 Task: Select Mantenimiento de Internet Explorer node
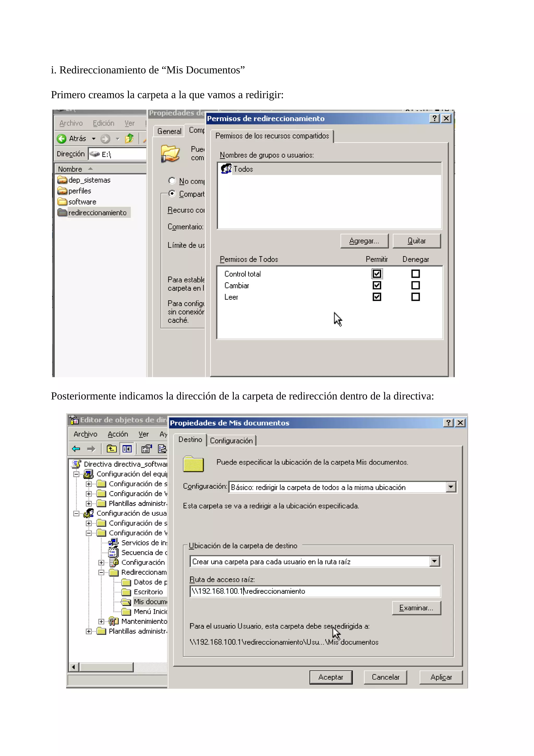(x=138, y=621)
